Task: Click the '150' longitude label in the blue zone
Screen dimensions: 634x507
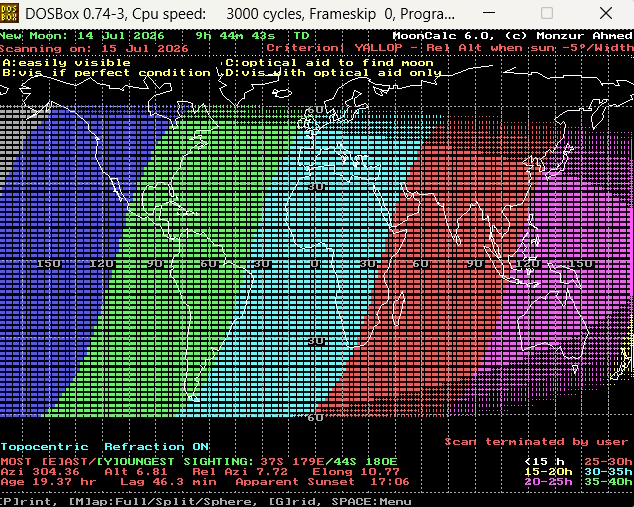Action: click(x=49, y=264)
